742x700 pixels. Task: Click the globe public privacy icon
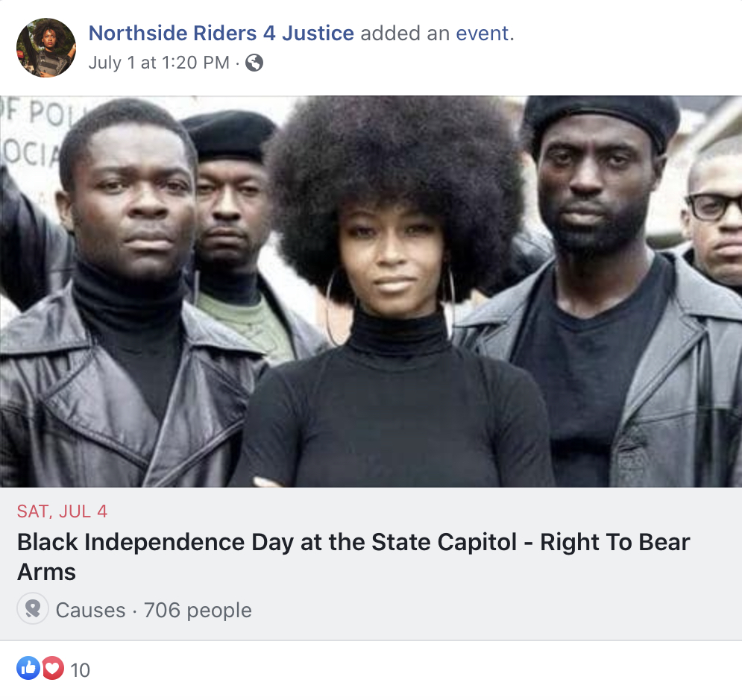[254, 63]
